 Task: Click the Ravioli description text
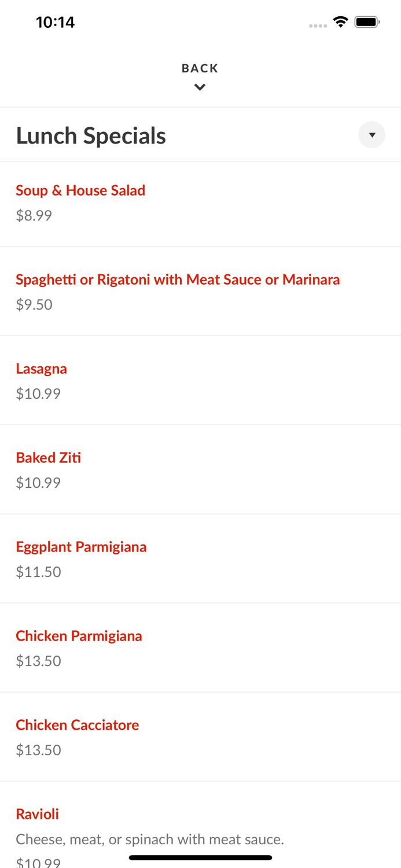pos(149,839)
